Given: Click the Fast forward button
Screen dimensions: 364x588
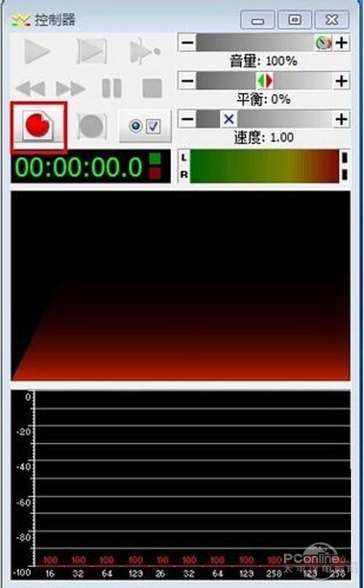Looking at the screenshot, I should point(71,89).
